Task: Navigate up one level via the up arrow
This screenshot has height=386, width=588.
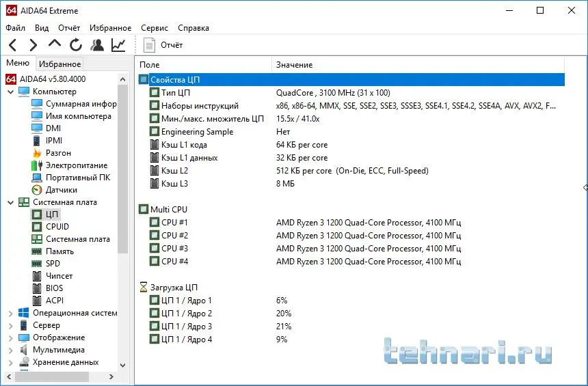Action: pyautogui.click(x=55, y=44)
